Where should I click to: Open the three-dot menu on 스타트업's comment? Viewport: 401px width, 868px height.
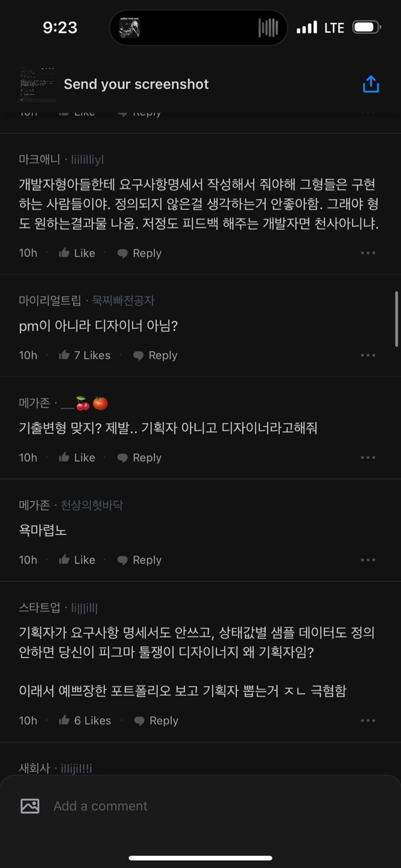coord(368,720)
